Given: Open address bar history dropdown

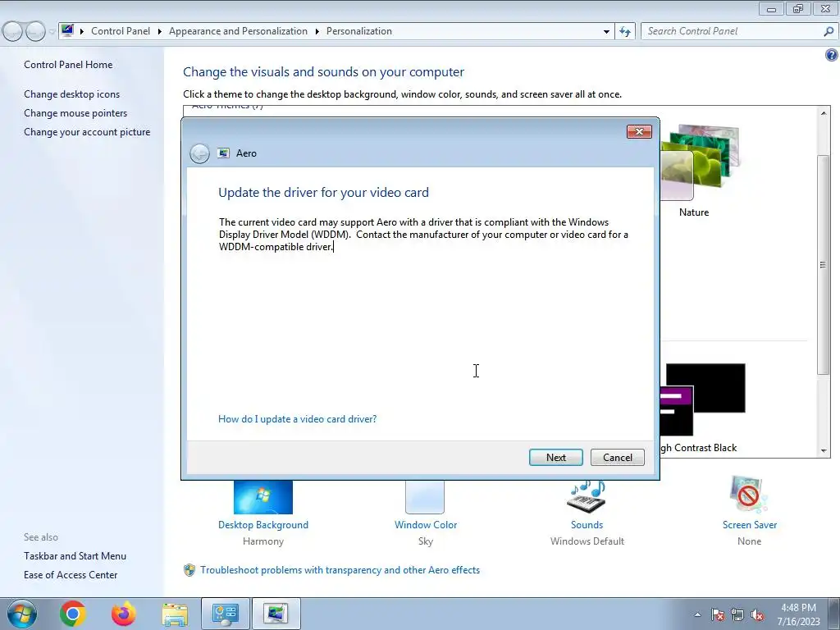Looking at the screenshot, I should [x=606, y=32].
